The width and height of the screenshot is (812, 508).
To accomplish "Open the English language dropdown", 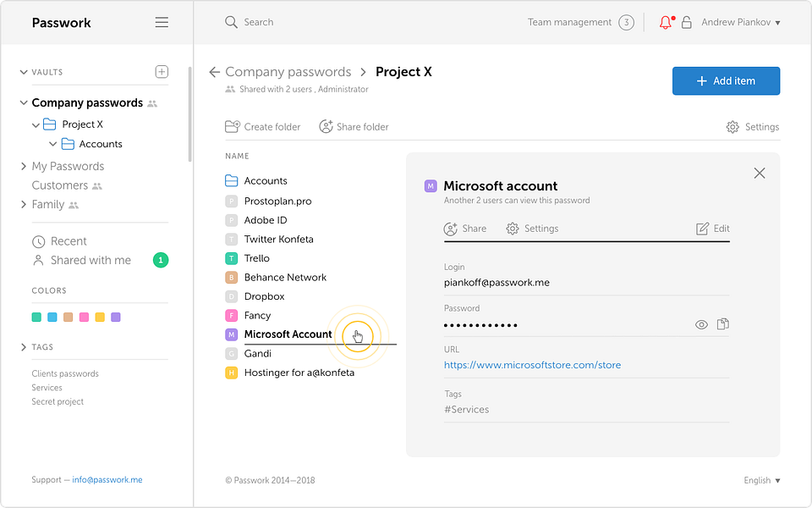I will coord(762,481).
